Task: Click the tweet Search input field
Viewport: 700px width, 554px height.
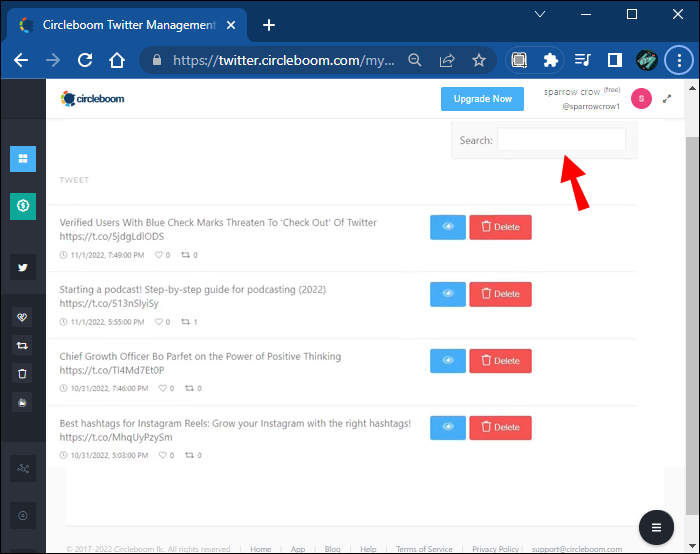Action: click(561, 140)
